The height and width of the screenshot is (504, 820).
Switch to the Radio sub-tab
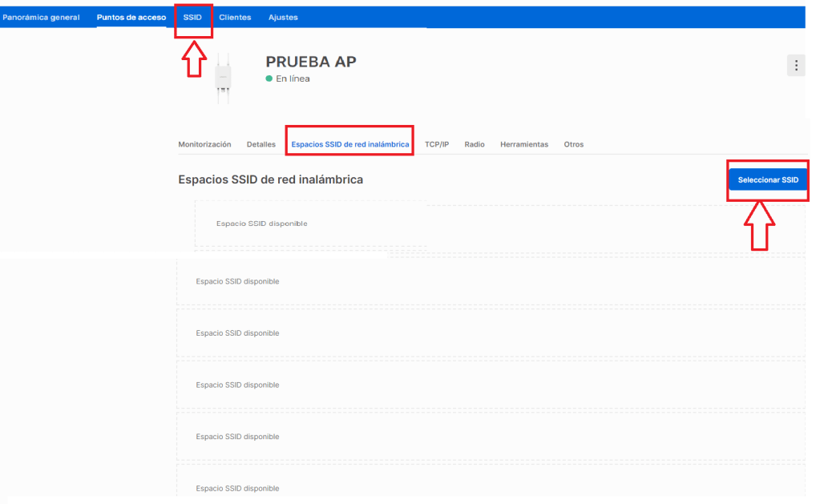pos(475,144)
